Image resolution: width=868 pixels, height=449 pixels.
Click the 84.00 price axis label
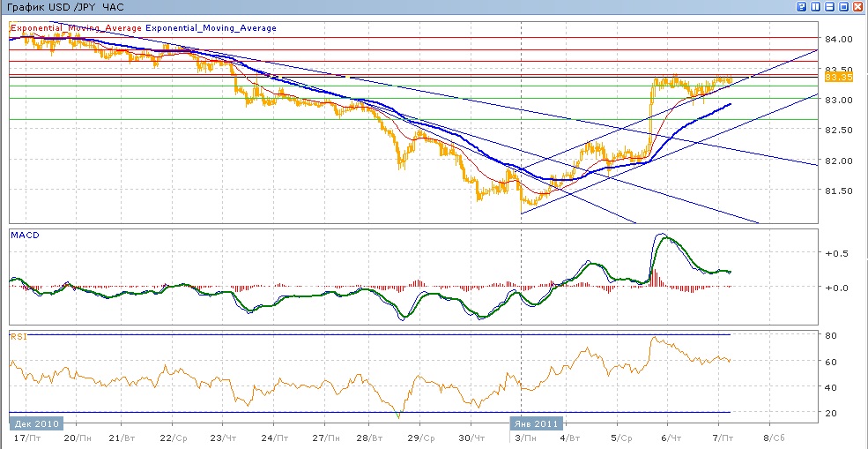click(x=836, y=40)
